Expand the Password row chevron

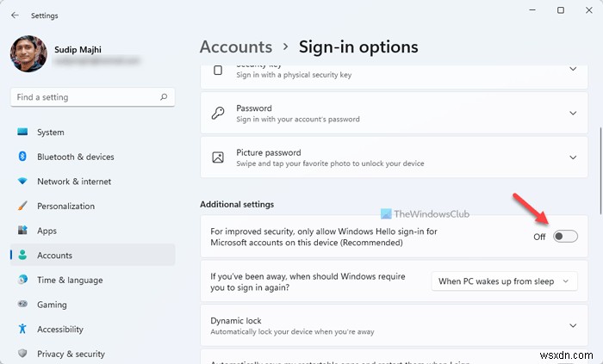pyautogui.click(x=573, y=113)
